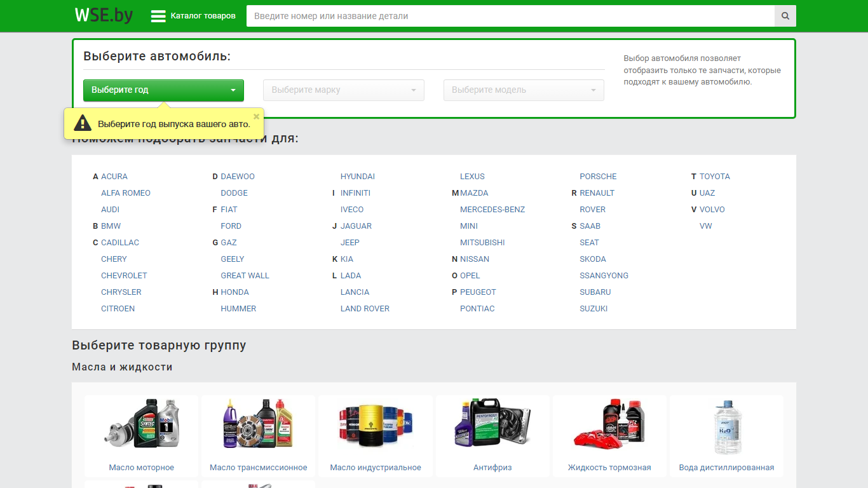This screenshot has width=868, height=488.
Task: Click the Вода дистиллированная caption link
Action: pyautogui.click(x=726, y=468)
